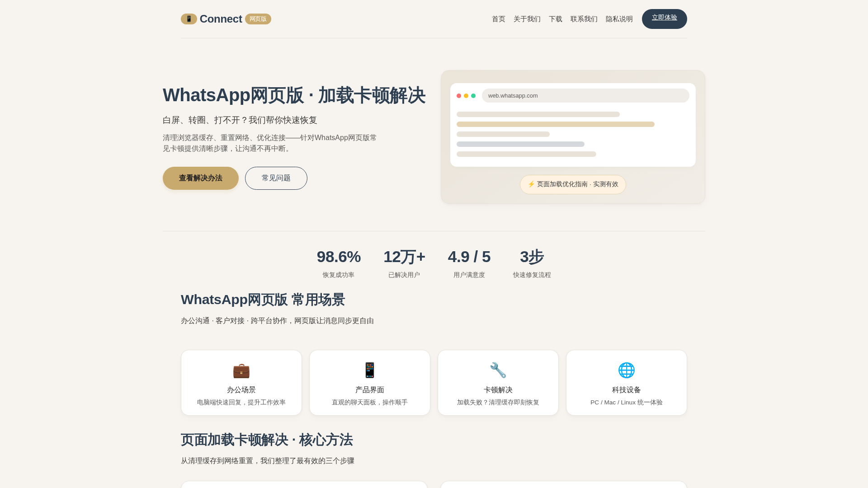Image resolution: width=868 pixels, height=488 pixels.
Task: Click the lightning icon in 页面加载优化指南 badge
Action: pyautogui.click(x=531, y=184)
